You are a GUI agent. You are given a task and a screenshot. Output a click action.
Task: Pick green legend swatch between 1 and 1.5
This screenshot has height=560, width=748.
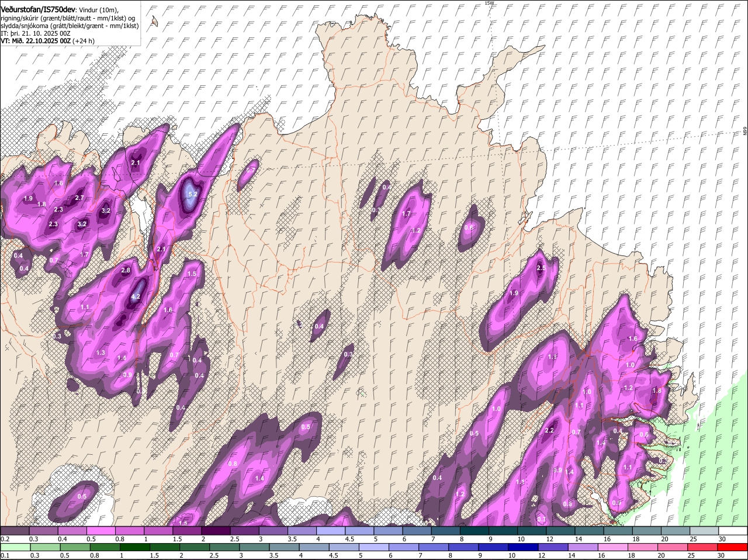[x=134, y=547]
